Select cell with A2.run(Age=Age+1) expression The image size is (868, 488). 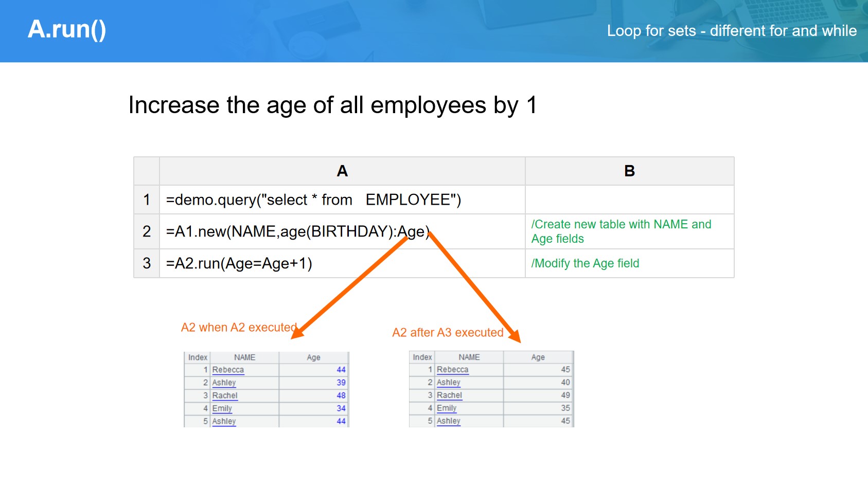[239, 263]
